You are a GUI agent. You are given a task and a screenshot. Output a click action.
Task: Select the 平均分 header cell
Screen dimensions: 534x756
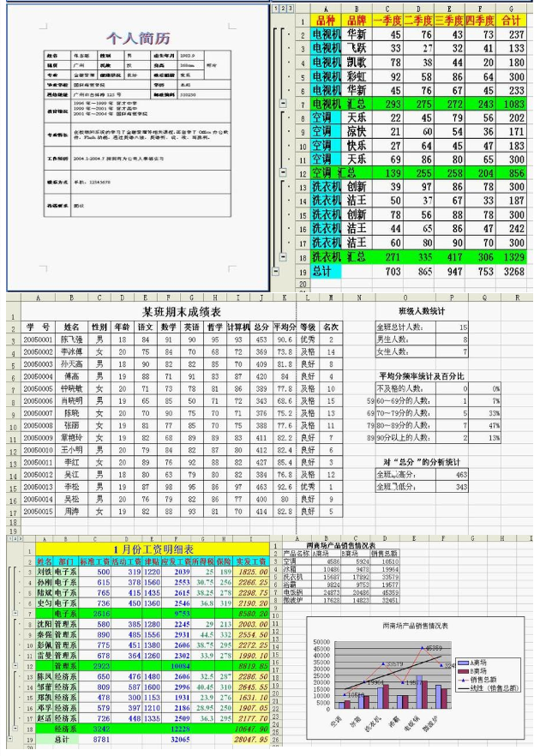click(285, 327)
